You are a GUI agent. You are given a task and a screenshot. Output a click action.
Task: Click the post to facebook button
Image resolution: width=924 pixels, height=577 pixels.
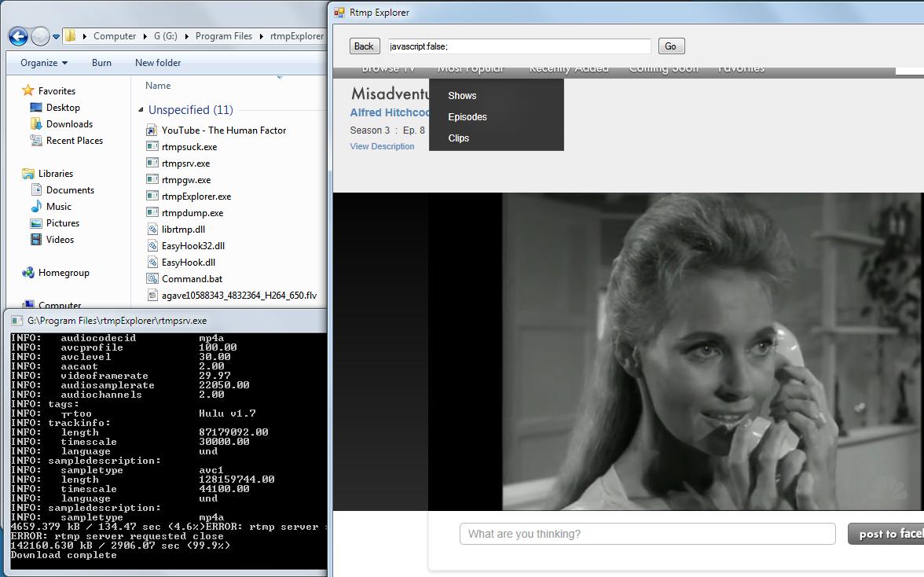[x=885, y=534]
